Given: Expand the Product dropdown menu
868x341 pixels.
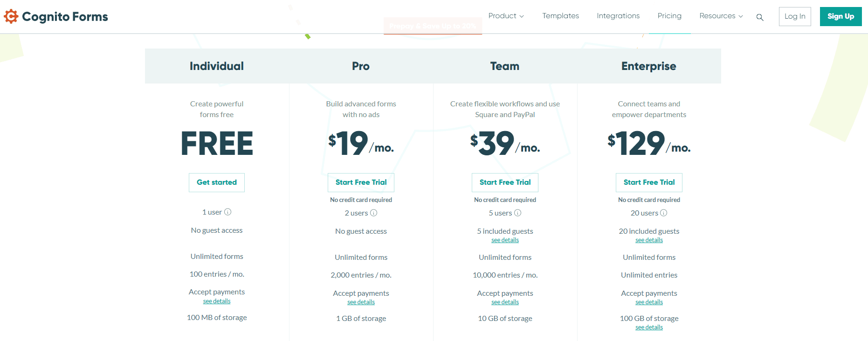Looking at the screenshot, I should (x=506, y=16).
